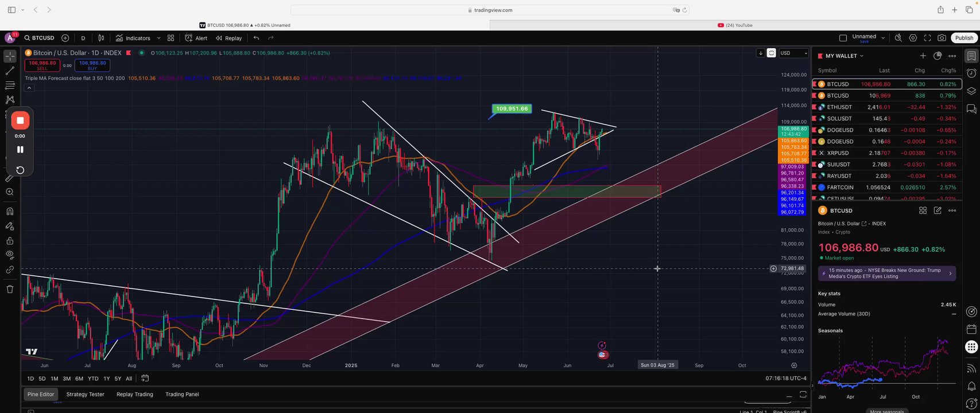Open the details panel more options
This screenshot has width=980, height=413.
[x=952, y=211]
